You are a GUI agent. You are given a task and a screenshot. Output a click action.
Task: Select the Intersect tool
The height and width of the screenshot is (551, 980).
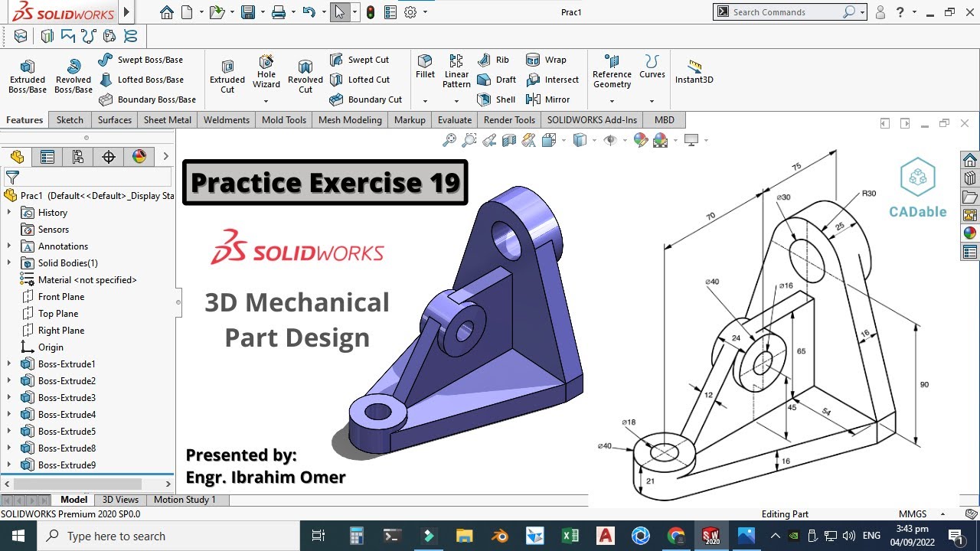[x=553, y=80]
